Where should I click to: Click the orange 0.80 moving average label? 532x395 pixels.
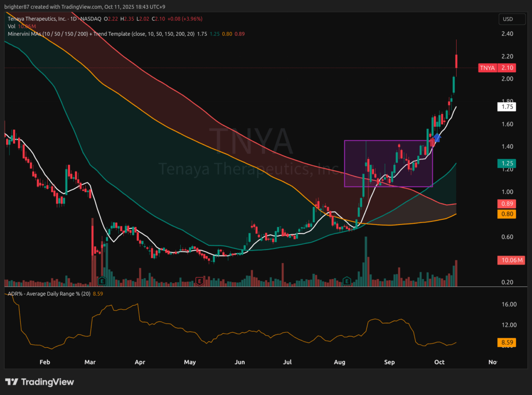click(507, 214)
